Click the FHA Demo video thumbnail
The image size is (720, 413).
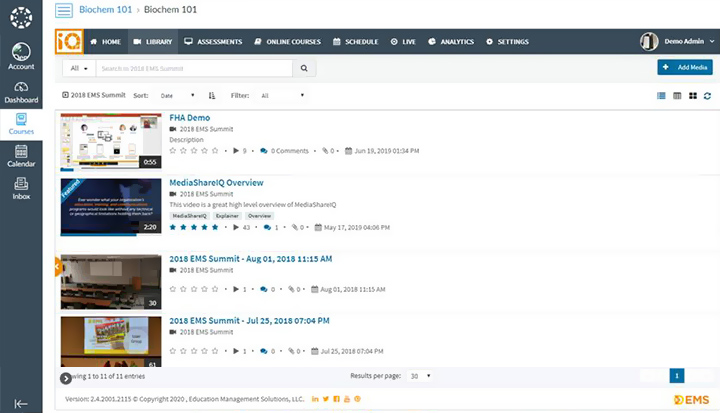pos(110,140)
